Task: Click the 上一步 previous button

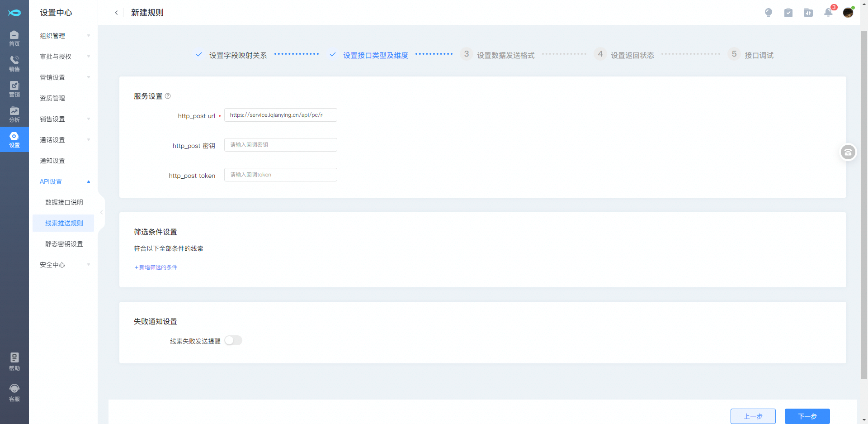Action: 753,416
